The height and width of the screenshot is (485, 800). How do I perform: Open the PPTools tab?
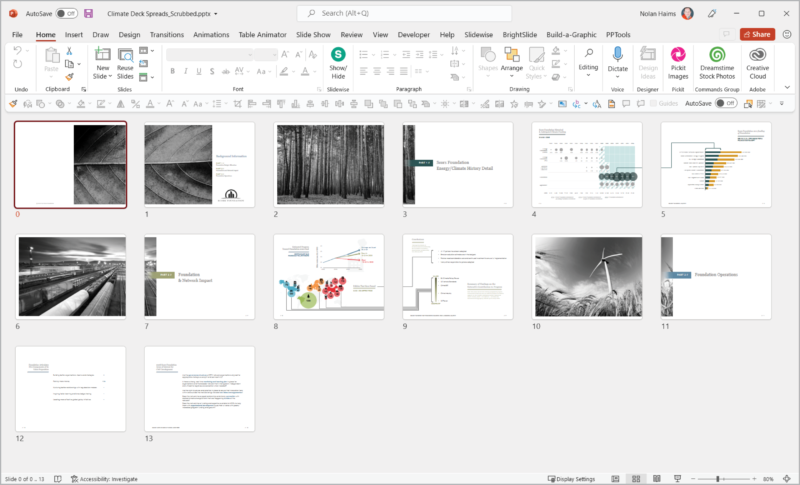point(618,35)
